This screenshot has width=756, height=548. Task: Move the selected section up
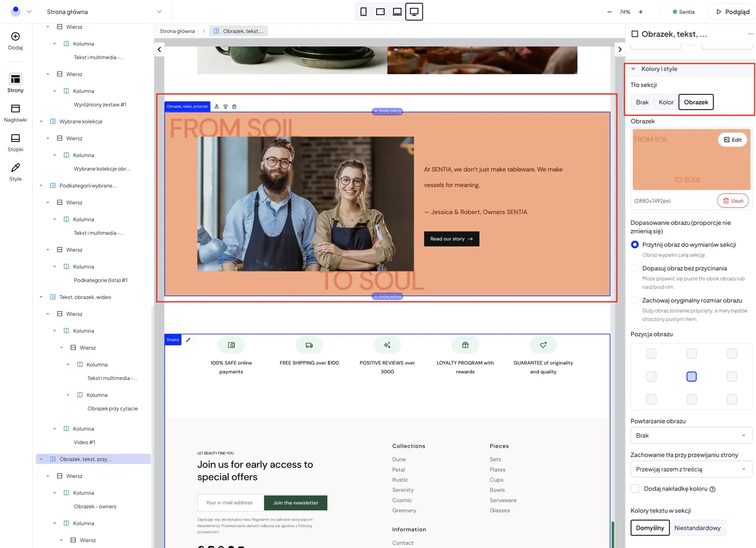tap(217, 106)
